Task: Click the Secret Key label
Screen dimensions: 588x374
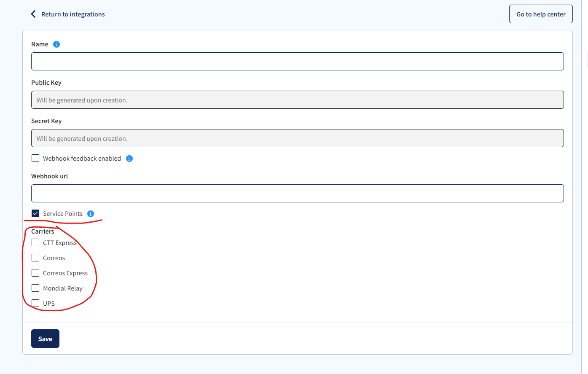Action: pos(46,121)
